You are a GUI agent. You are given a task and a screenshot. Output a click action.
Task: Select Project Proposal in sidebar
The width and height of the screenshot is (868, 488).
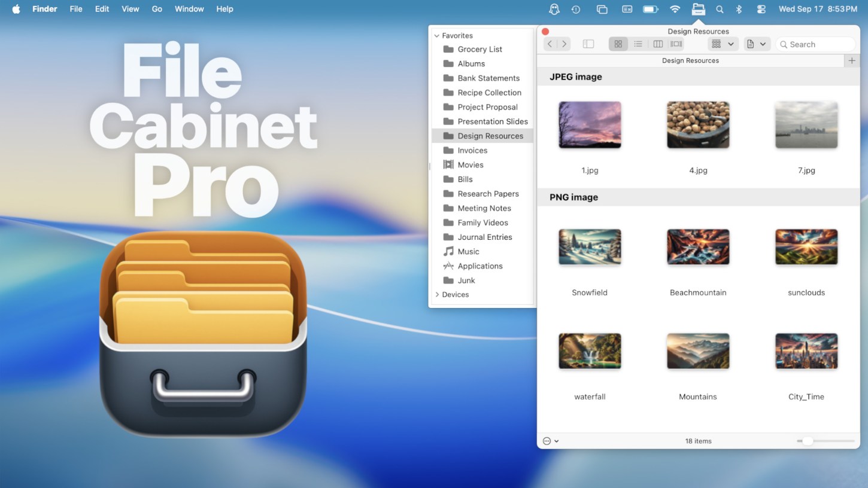(482, 107)
